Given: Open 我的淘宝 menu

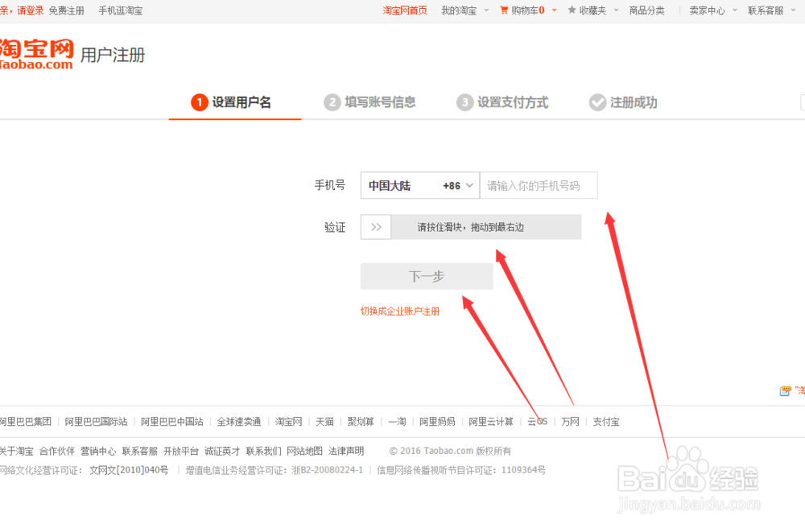Looking at the screenshot, I should 459,10.
